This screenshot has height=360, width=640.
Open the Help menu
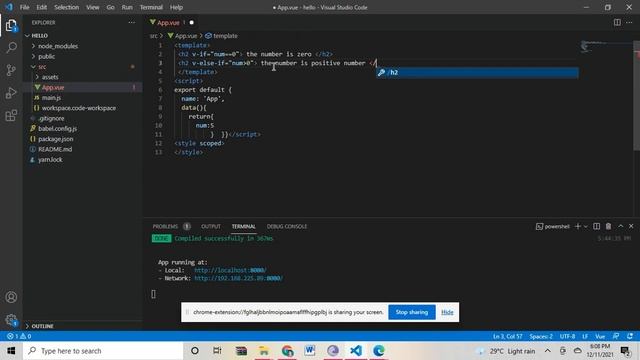coord(176,7)
